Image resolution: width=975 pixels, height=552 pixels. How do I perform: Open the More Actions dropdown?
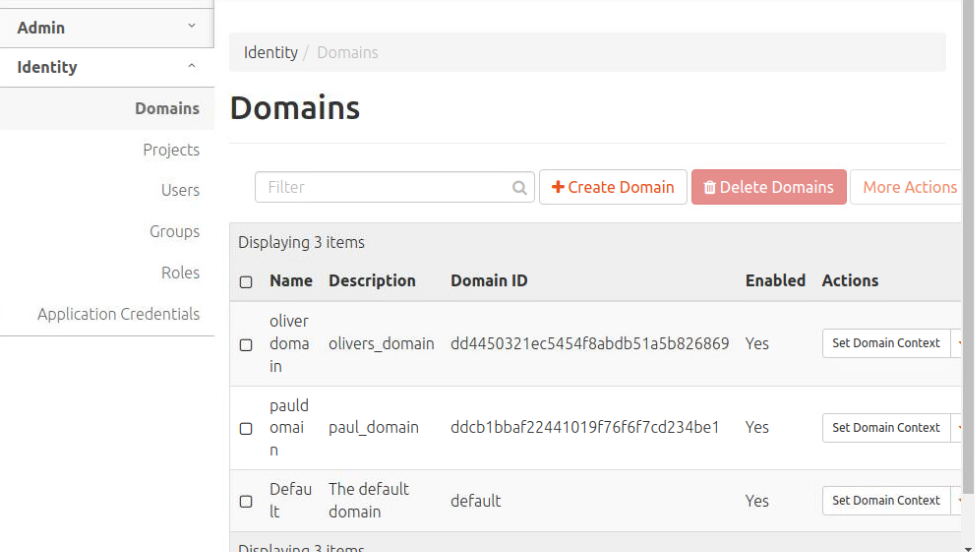click(x=909, y=187)
